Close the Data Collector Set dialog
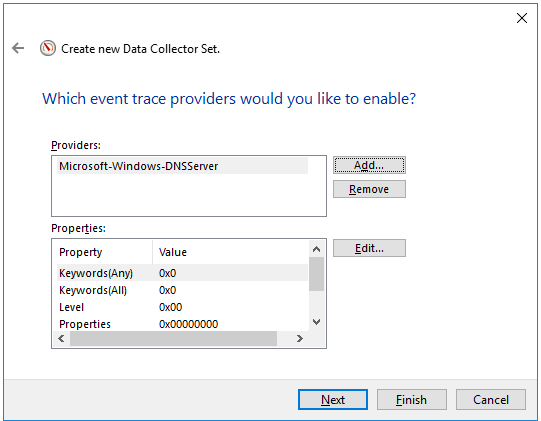 point(522,18)
